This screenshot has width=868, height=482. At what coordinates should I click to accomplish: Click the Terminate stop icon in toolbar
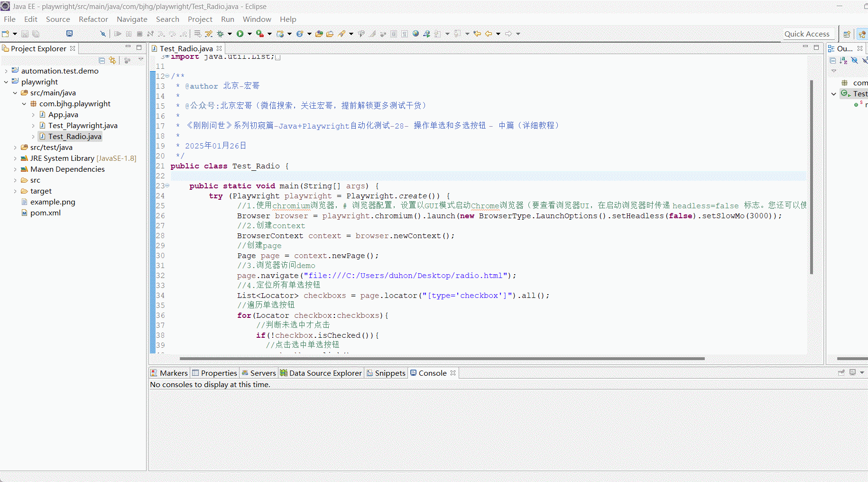tap(139, 34)
